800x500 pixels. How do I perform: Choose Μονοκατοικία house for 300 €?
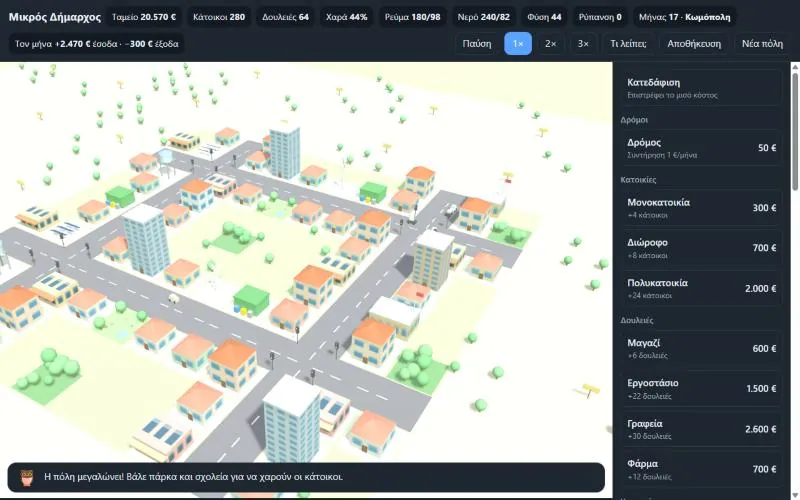[x=701, y=208]
